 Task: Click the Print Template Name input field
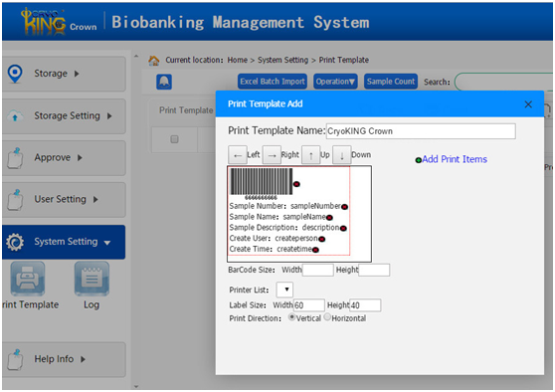pyautogui.click(x=421, y=131)
